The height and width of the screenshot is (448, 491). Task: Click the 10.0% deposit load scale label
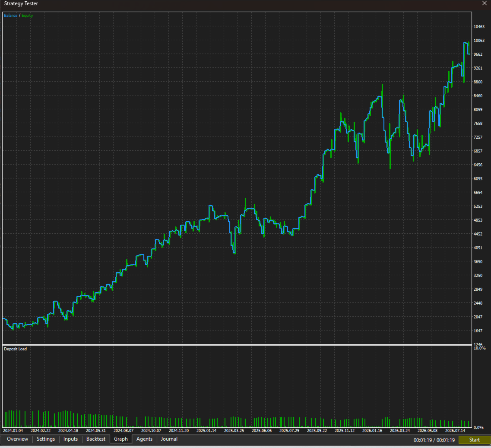pos(479,348)
